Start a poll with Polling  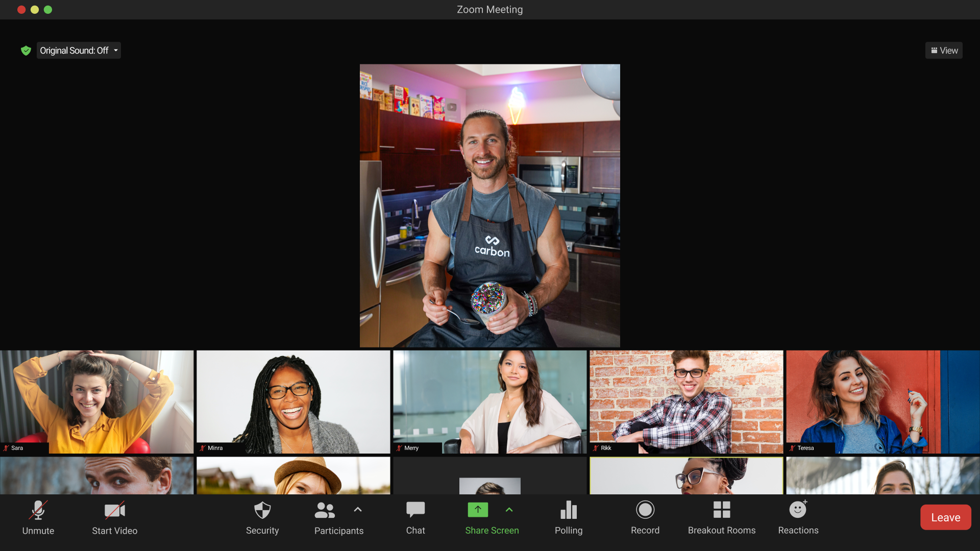(568, 517)
